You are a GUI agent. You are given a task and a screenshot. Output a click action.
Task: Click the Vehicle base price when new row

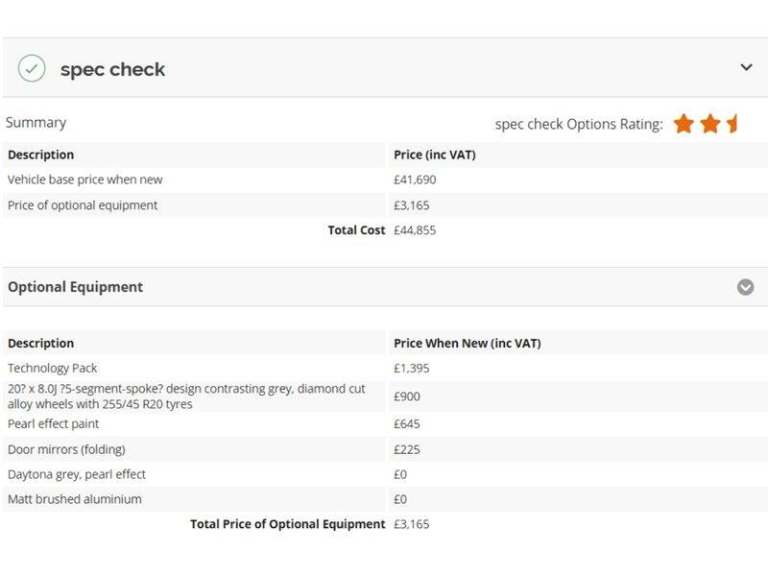click(385, 180)
